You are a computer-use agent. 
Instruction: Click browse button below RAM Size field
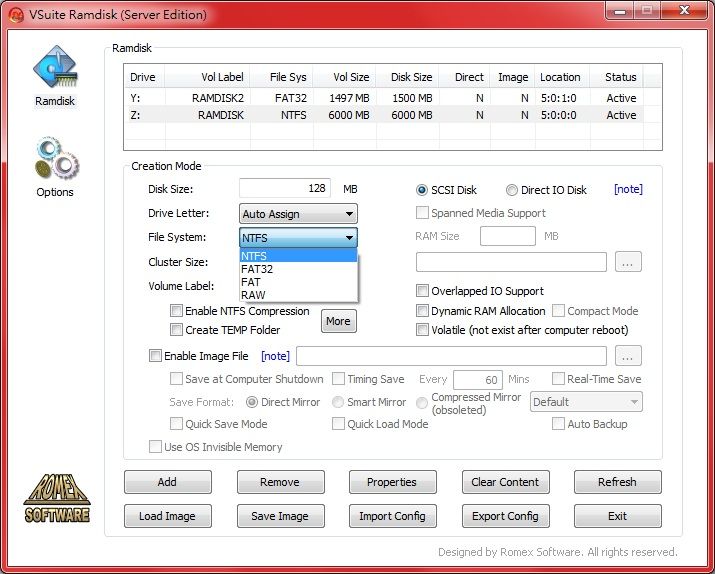click(628, 262)
